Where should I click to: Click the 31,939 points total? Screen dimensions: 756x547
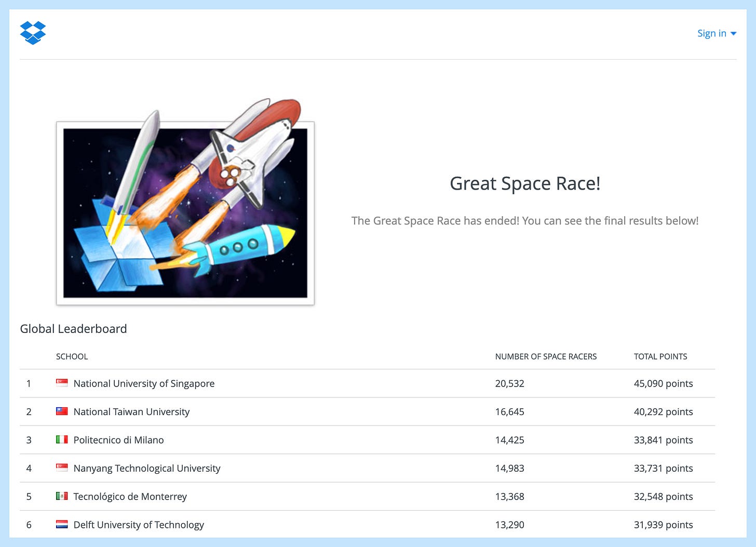663,525
